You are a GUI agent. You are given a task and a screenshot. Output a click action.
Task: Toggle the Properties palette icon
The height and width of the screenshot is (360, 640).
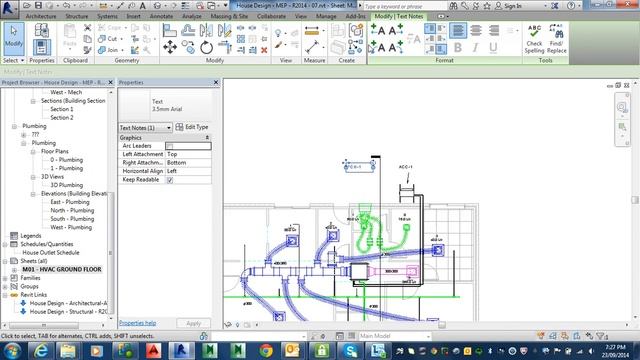(x=42, y=47)
